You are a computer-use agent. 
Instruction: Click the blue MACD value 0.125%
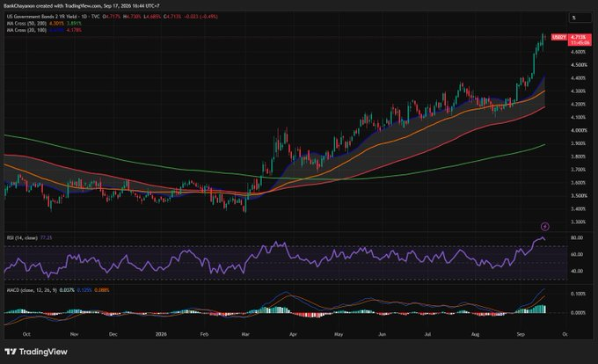point(84,290)
